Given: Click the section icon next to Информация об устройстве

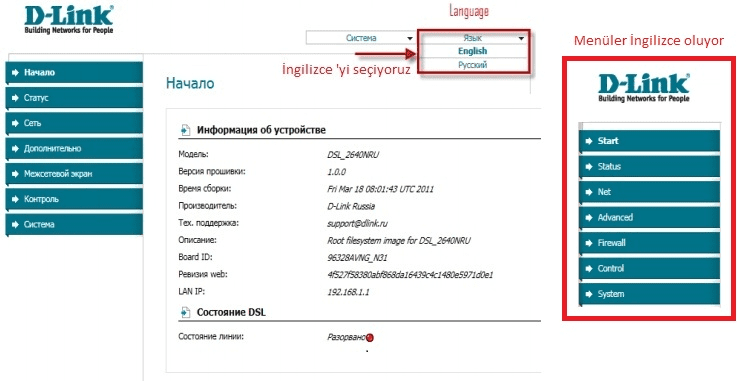Looking at the screenshot, I should 185,130.
